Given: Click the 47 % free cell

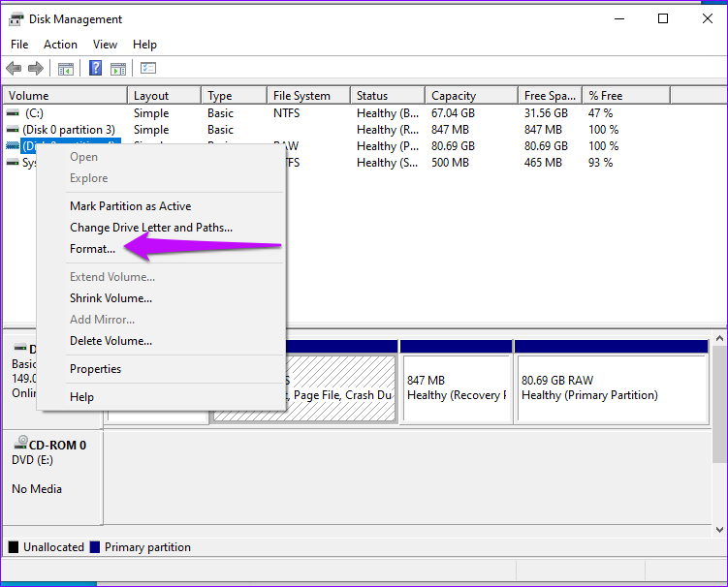Looking at the screenshot, I should (x=600, y=112).
